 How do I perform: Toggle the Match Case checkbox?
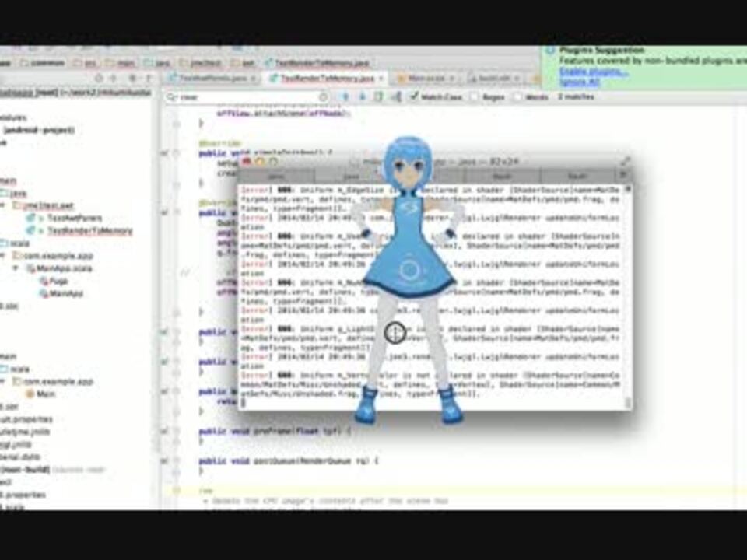pos(413,96)
